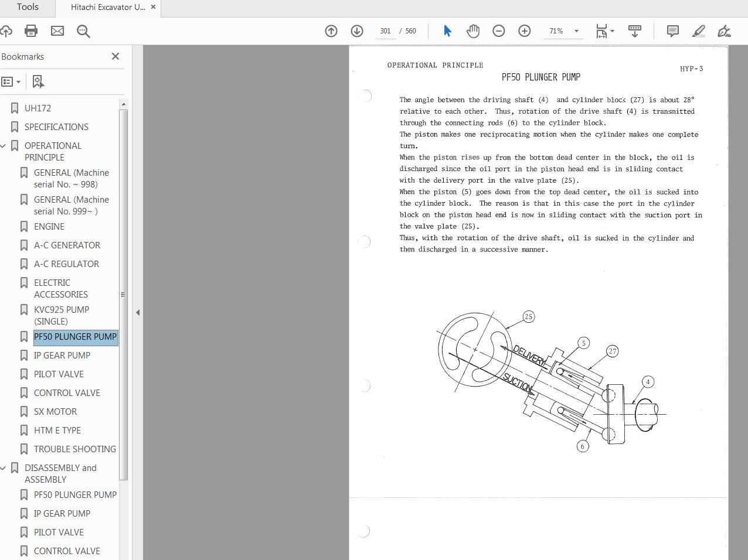This screenshot has height=560, width=748.
Task: Open the Fill & Sign tool
Action: coord(724,30)
